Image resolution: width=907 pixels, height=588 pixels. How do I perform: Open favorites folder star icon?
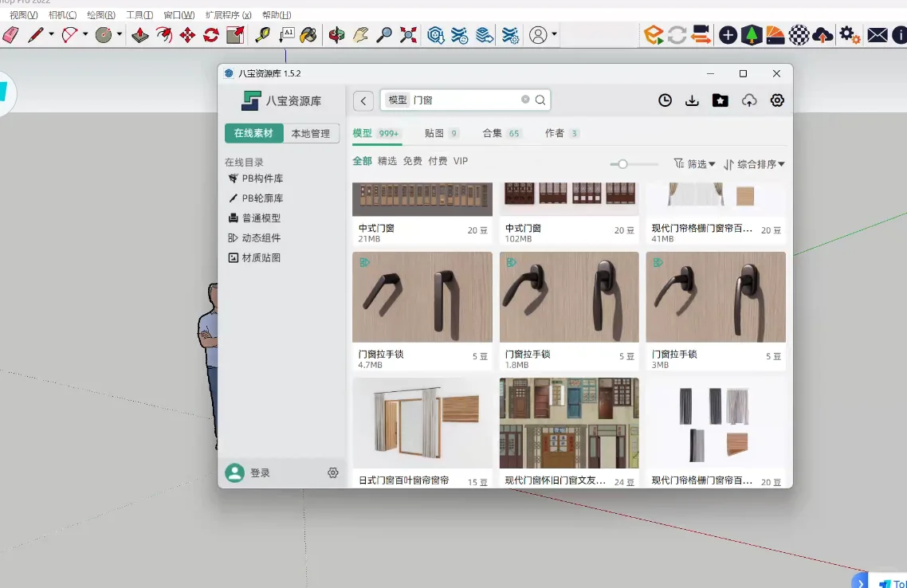pos(720,100)
